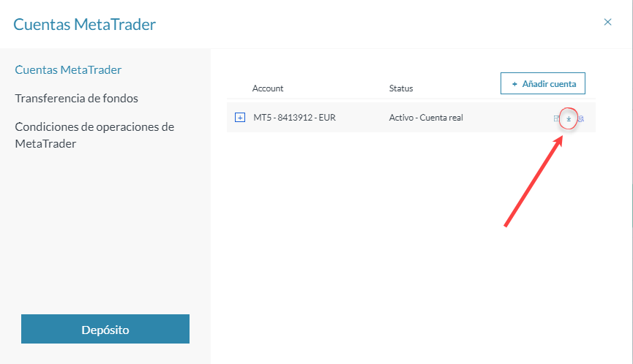Click the Status column header
The image size is (633, 364).
pos(401,88)
